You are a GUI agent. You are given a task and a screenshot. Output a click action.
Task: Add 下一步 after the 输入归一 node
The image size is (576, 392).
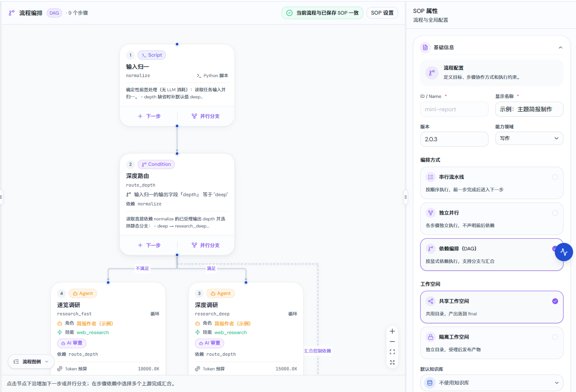(x=149, y=116)
